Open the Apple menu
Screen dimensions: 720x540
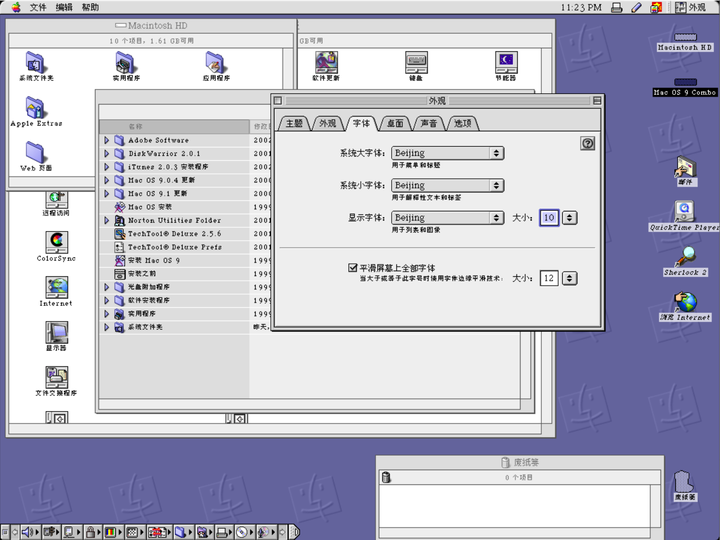pyautogui.click(x=16, y=7)
